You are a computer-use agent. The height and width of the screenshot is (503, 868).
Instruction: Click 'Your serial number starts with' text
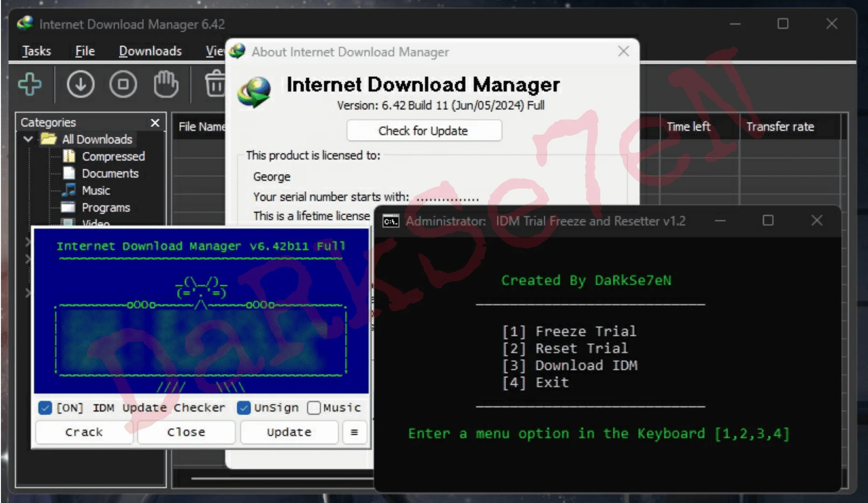(x=331, y=197)
